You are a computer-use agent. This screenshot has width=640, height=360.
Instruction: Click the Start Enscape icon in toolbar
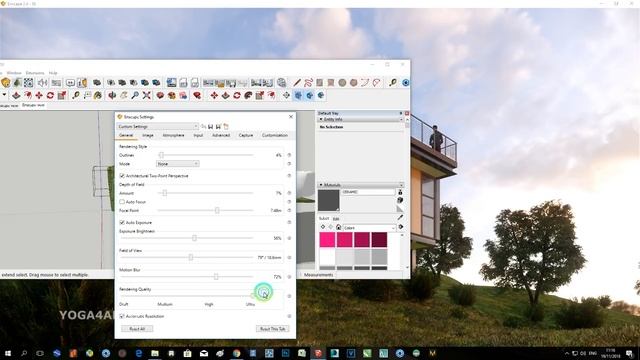pos(6,83)
